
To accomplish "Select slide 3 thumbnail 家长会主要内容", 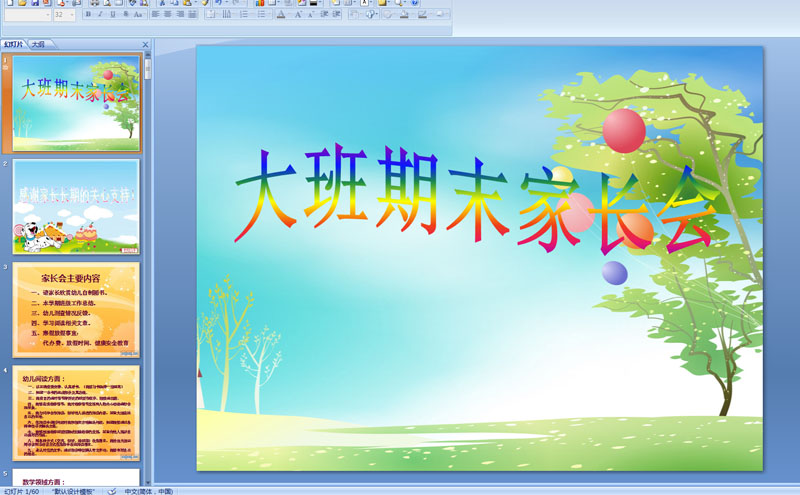I will [x=76, y=310].
